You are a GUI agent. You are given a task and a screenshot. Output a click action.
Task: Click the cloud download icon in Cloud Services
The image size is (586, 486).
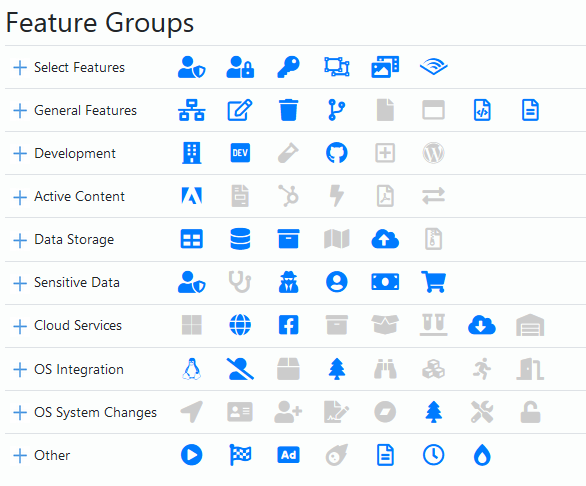click(x=482, y=325)
